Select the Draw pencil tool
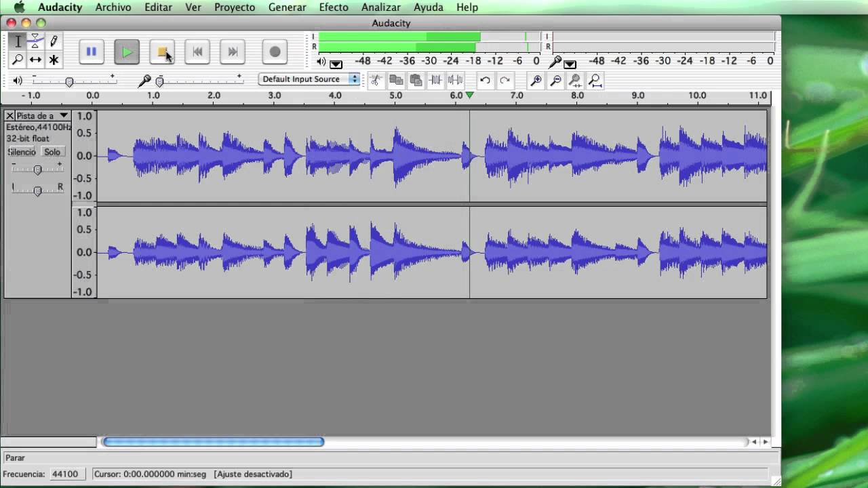Viewport: 868px width, 488px height. (x=54, y=42)
